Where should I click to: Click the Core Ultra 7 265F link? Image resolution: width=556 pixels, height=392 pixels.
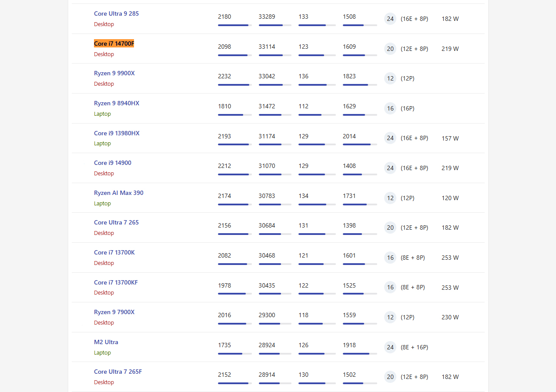pyautogui.click(x=118, y=372)
